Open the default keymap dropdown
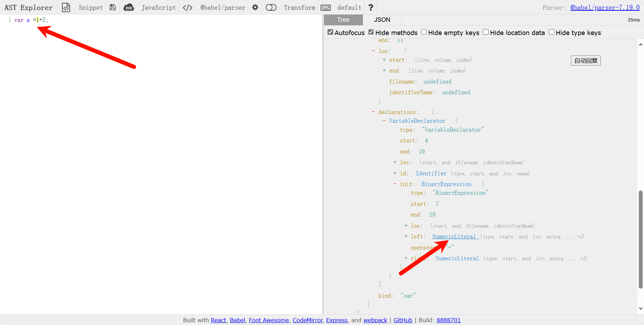The height and width of the screenshot is (325, 644). tap(349, 8)
